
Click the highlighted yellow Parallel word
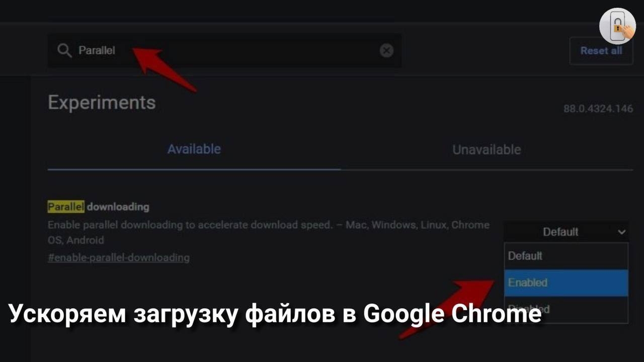(66, 207)
